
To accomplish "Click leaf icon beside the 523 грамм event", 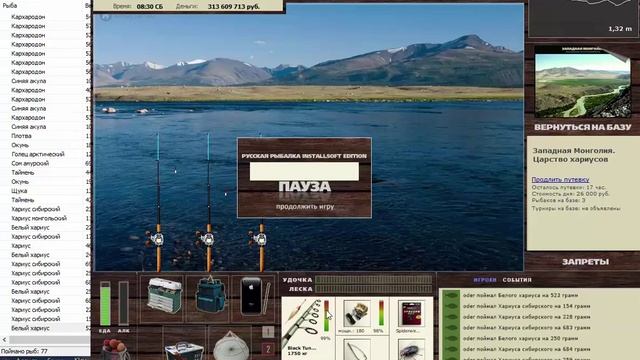I will (x=451, y=295).
